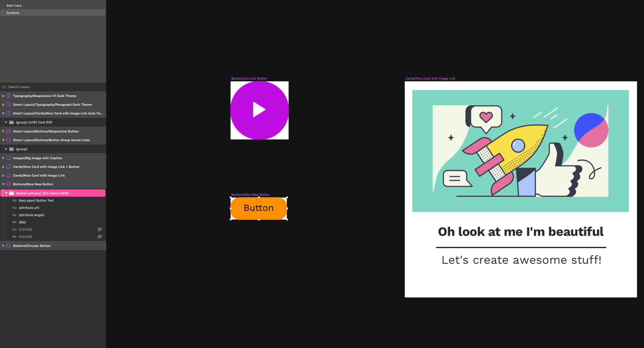Switch to the Start here page
The height and width of the screenshot is (348, 644).
click(14, 5)
